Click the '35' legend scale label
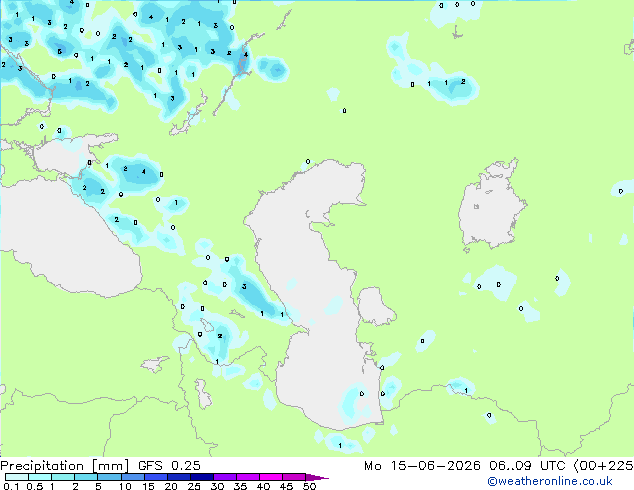This screenshot has height=490, width=634. click(x=240, y=486)
